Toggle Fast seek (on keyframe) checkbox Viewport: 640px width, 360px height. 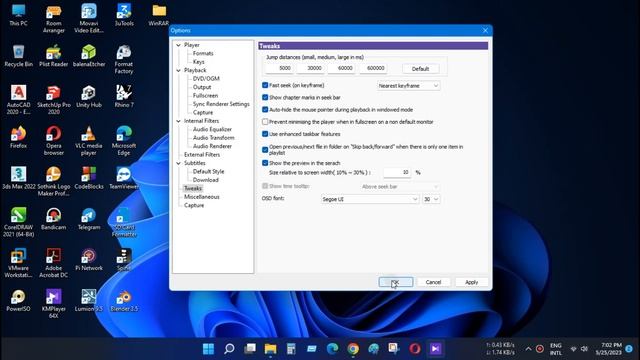[x=265, y=85]
